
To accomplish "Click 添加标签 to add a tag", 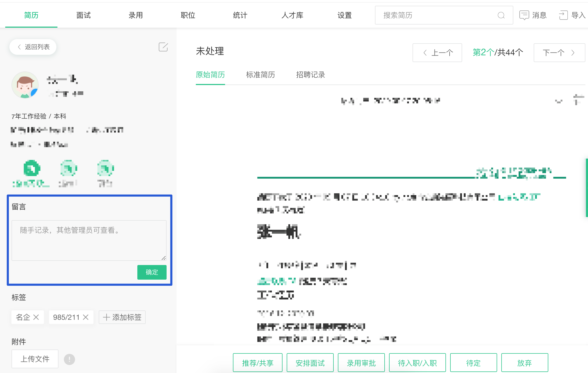I will (122, 317).
